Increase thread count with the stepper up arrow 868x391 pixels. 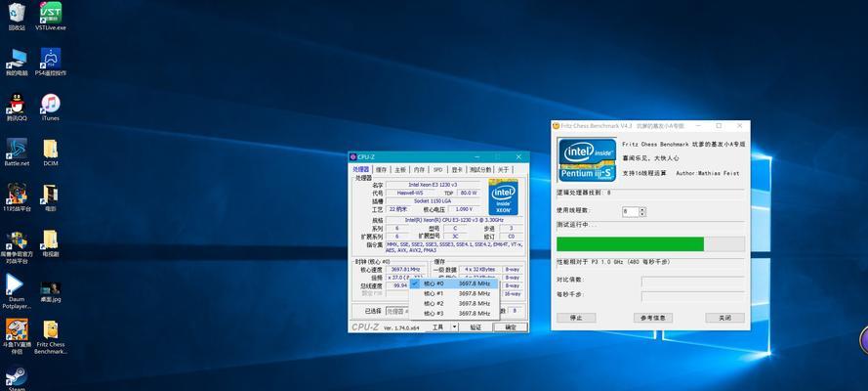(x=642, y=209)
